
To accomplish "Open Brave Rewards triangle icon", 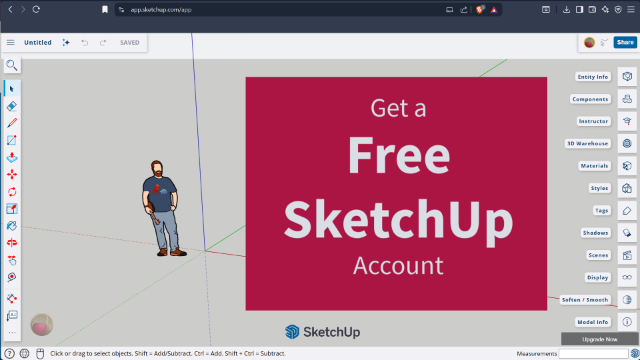I will (494, 10).
